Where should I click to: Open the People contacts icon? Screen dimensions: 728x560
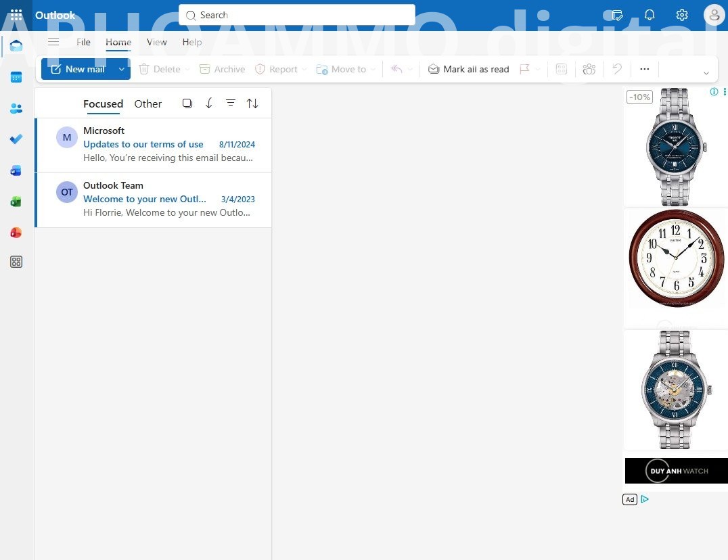pos(16,108)
